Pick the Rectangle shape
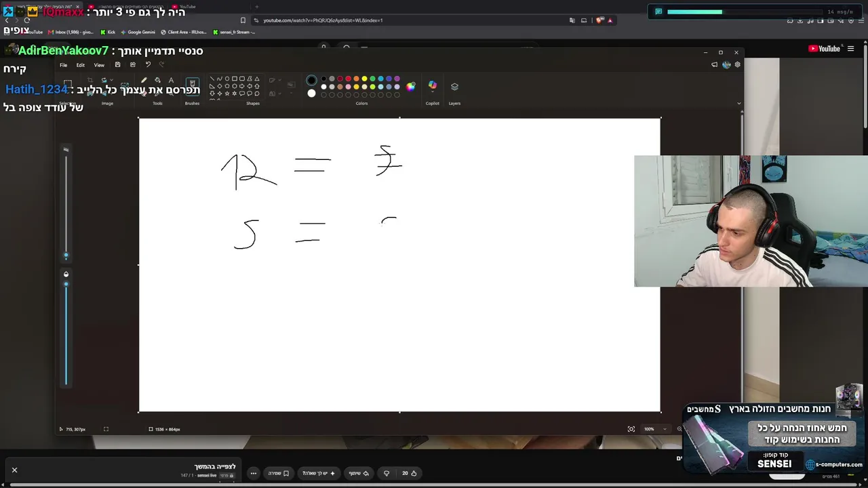The width and height of the screenshot is (868, 488). coord(235,79)
